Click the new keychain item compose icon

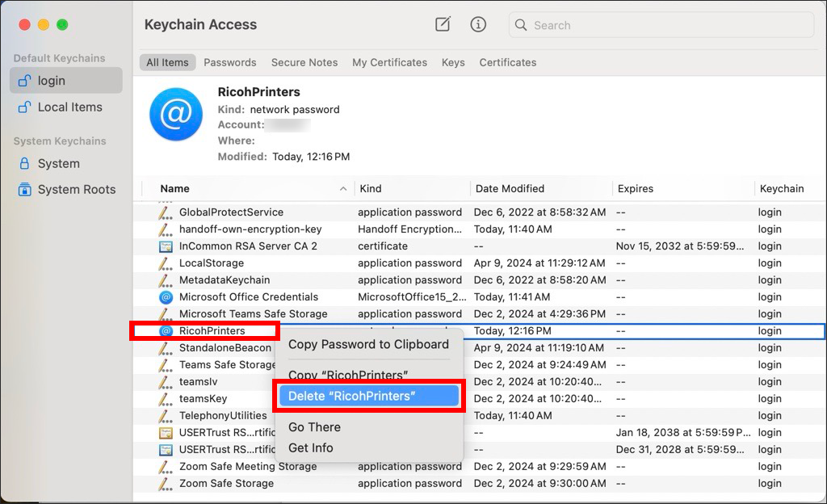pos(443,24)
